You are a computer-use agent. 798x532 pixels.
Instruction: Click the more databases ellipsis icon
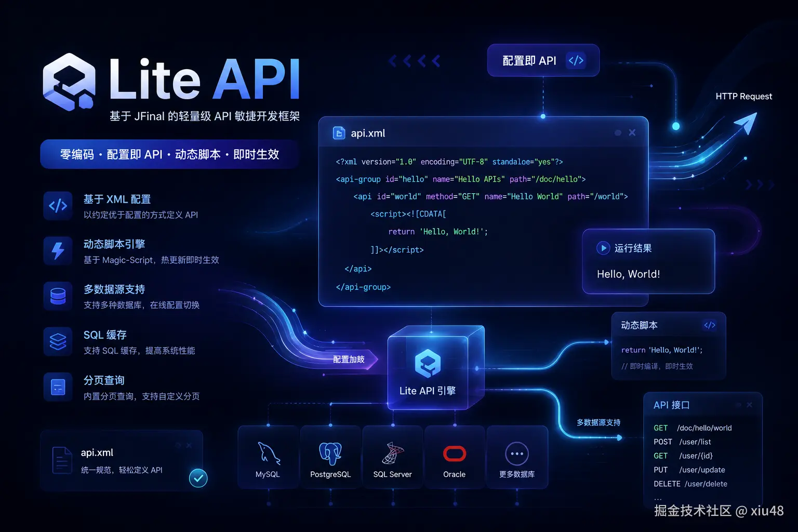coord(517,454)
